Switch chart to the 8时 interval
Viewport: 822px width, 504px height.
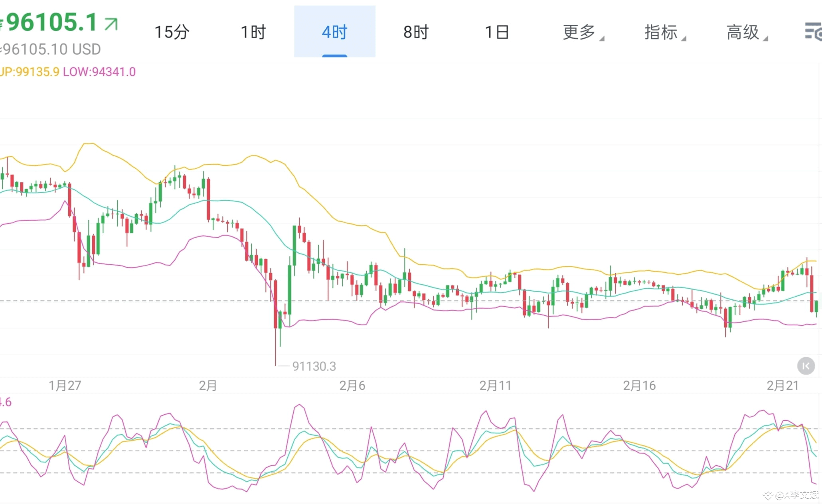coord(416,32)
